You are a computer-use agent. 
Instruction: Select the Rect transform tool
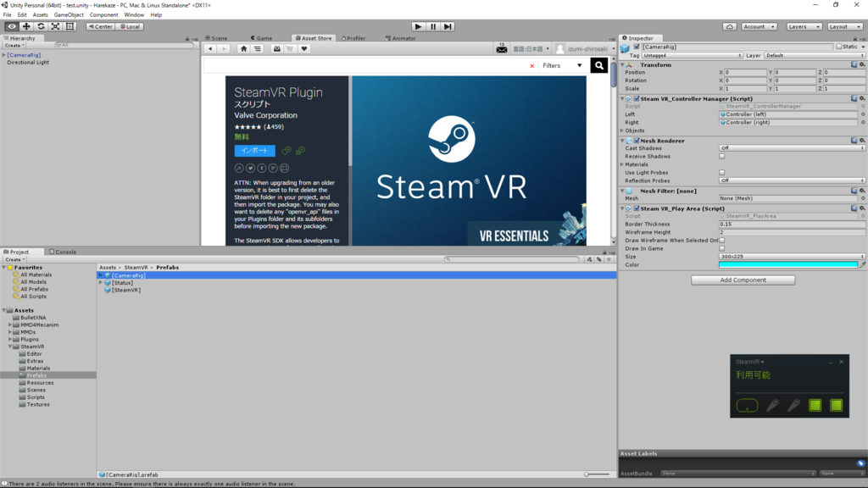tap(70, 26)
